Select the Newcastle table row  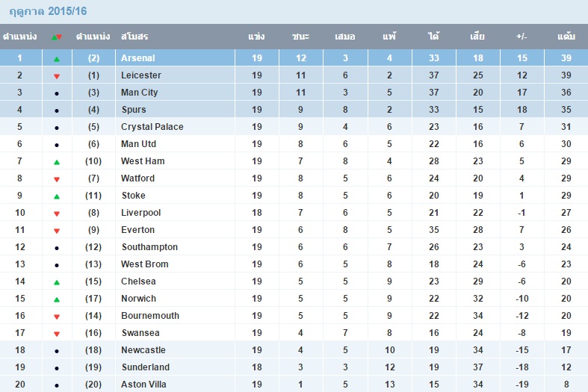[x=294, y=349]
